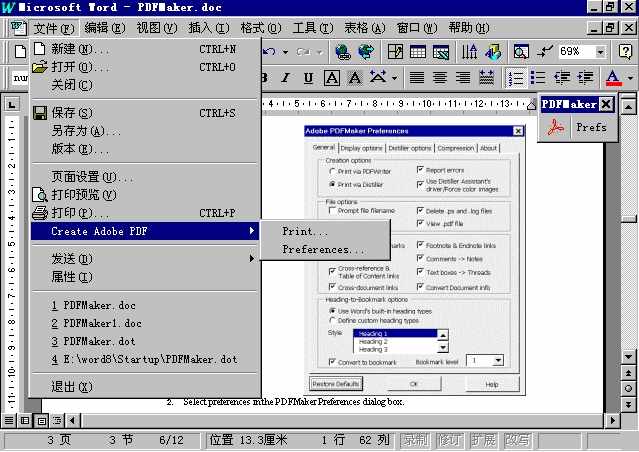This screenshot has height=452, width=639.
Task: Open the Redo history dropdown arrow
Action: tap(320, 52)
